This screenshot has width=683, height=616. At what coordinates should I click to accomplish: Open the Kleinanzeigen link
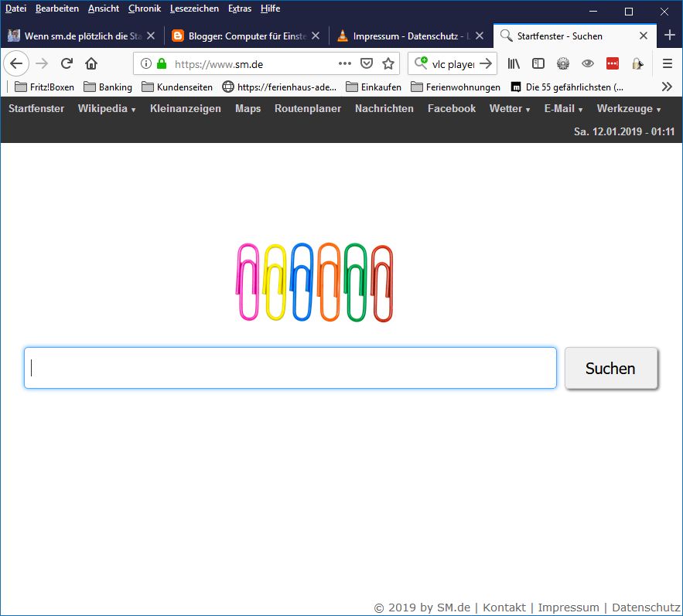[x=185, y=108]
